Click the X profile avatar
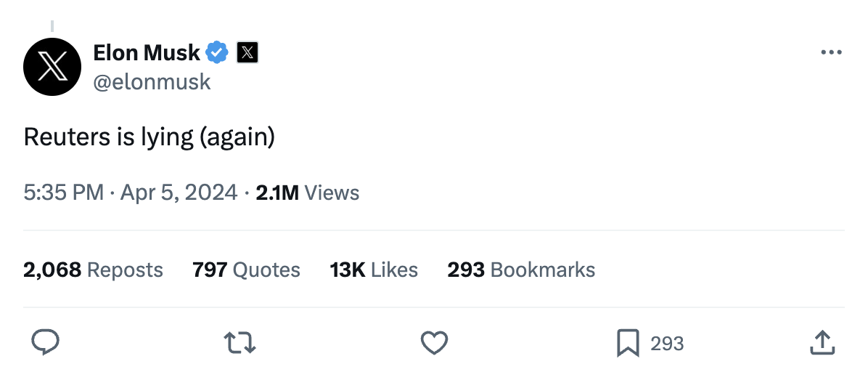The width and height of the screenshot is (868, 372). coord(52,67)
